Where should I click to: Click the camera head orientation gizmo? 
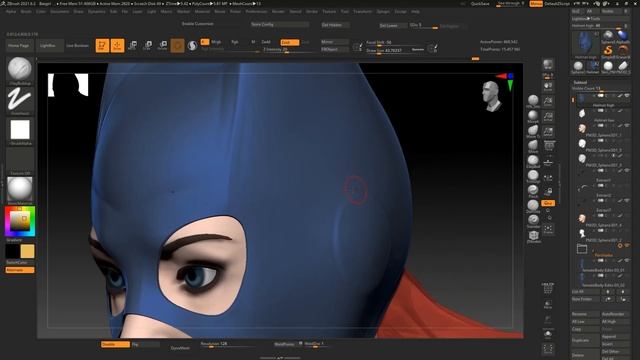point(491,96)
